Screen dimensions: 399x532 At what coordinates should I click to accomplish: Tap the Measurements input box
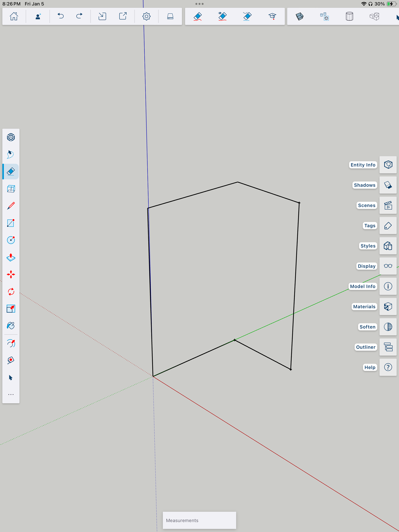[x=199, y=520]
